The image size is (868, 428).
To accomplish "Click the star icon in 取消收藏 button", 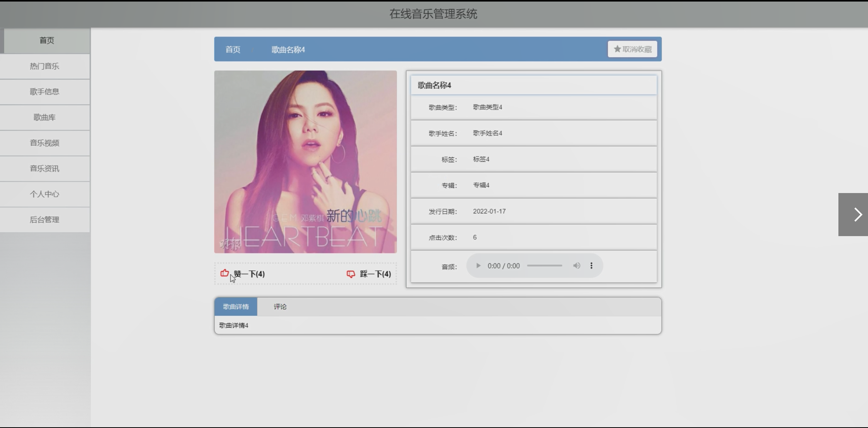I will (x=617, y=49).
